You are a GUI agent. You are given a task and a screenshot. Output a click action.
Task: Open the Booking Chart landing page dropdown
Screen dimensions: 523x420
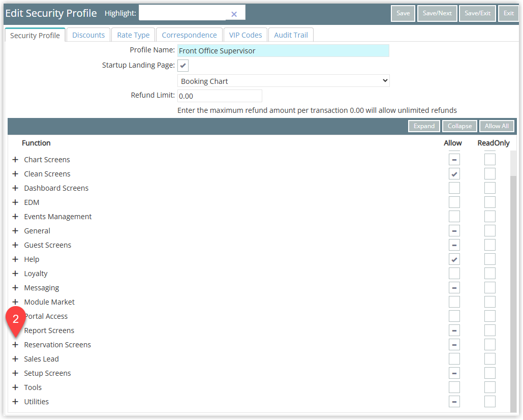(284, 81)
